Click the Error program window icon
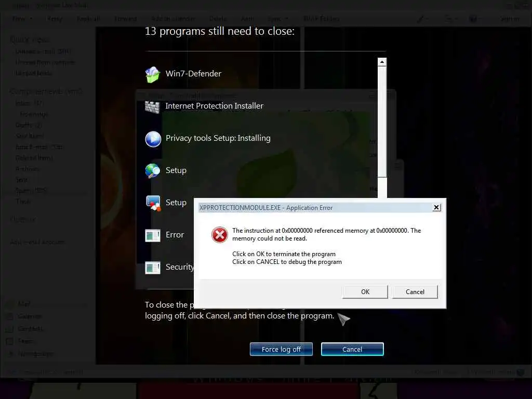Screen dimensions: 532x399 pyautogui.click(x=152, y=235)
